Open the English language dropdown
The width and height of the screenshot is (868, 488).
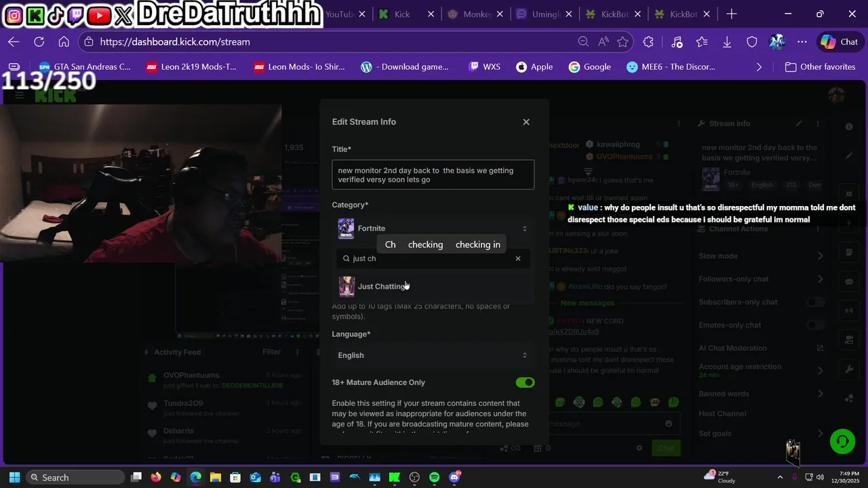(433, 355)
